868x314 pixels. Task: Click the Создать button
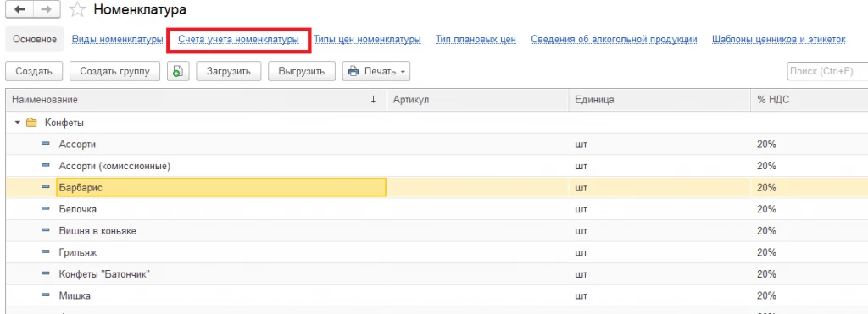pyautogui.click(x=34, y=71)
